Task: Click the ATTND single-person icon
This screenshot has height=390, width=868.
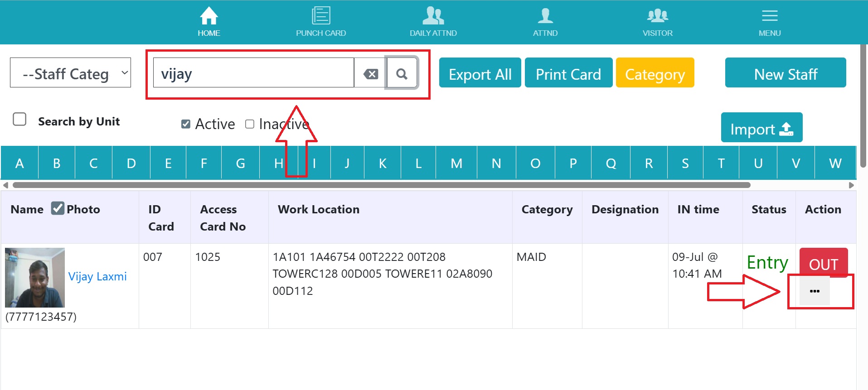Action: [x=545, y=16]
